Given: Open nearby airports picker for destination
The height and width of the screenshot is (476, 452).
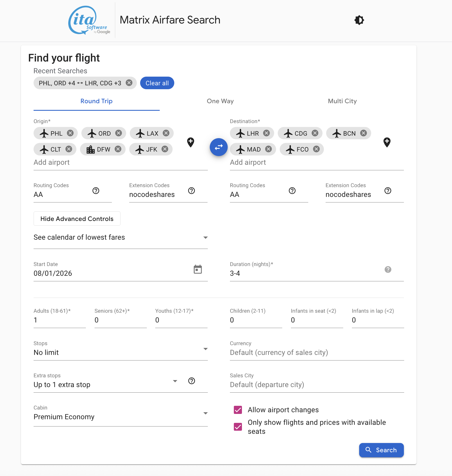Looking at the screenshot, I should click(387, 142).
